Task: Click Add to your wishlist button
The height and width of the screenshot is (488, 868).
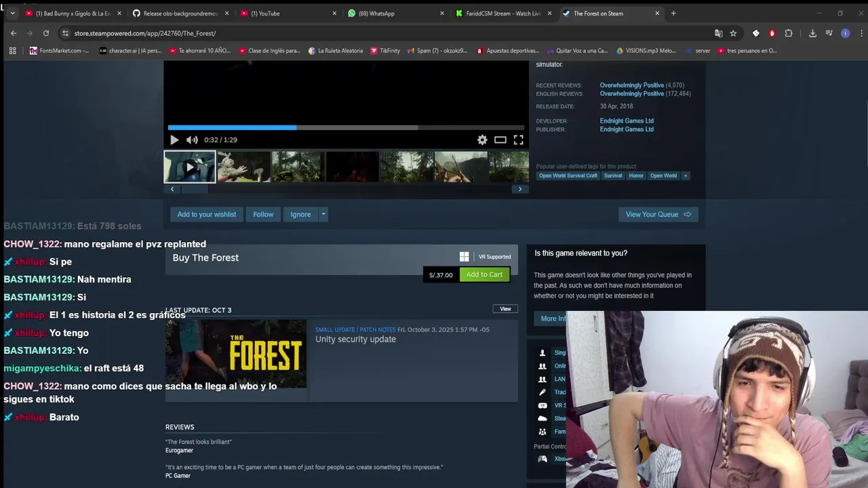Action: click(207, 214)
